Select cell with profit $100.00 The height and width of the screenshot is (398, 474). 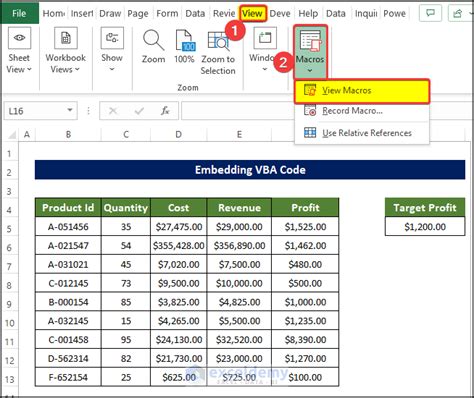coord(305,377)
